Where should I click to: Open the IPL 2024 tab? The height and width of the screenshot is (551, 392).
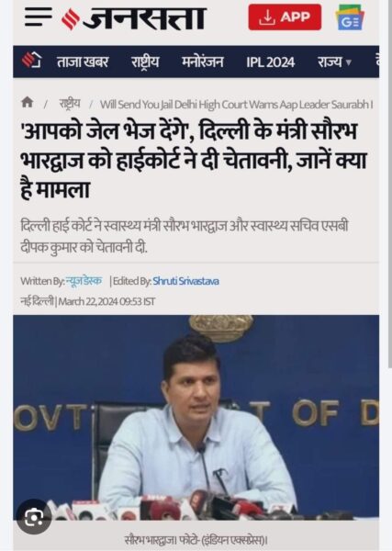[270, 62]
